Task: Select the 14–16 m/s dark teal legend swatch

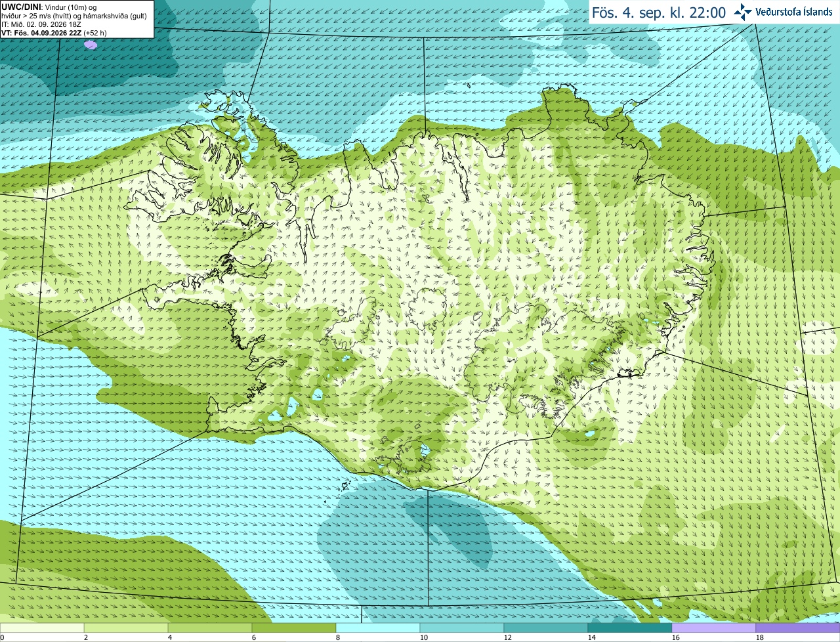Action: click(x=630, y=628)
